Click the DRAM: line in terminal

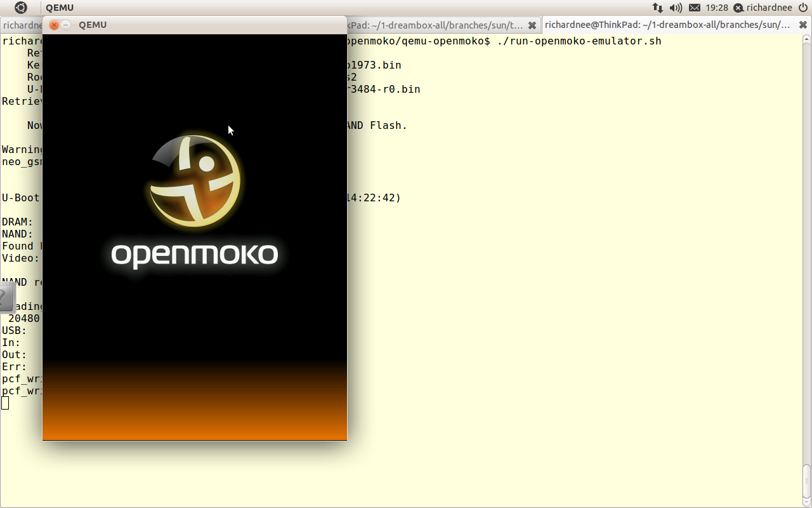point(18,222)
